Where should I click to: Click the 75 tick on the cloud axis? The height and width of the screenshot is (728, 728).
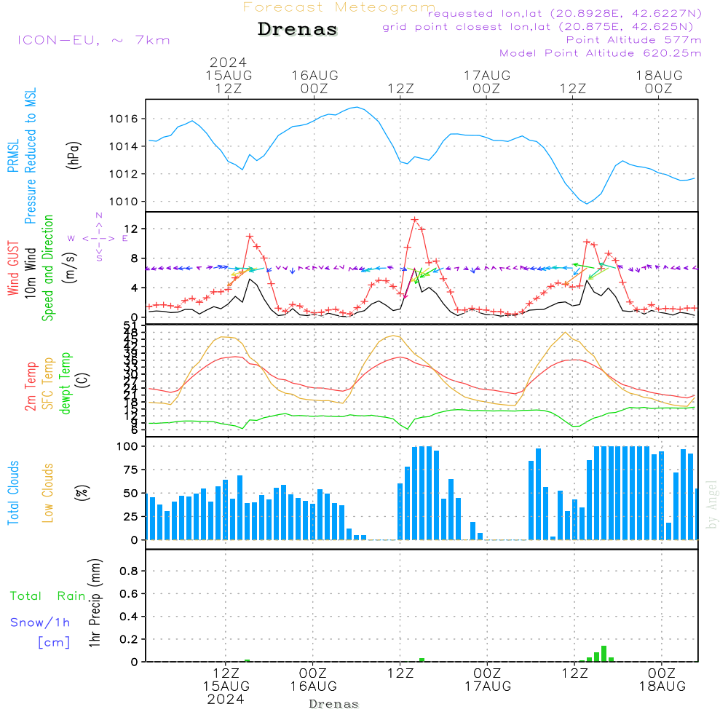click(x=131, y=470)
